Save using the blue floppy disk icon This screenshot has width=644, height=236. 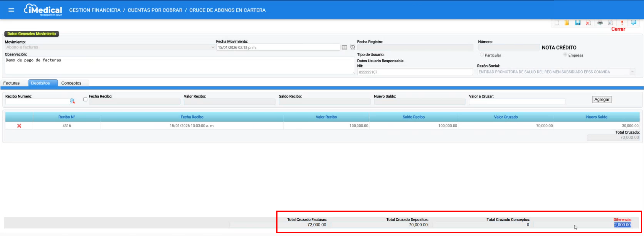coord(578,23)
